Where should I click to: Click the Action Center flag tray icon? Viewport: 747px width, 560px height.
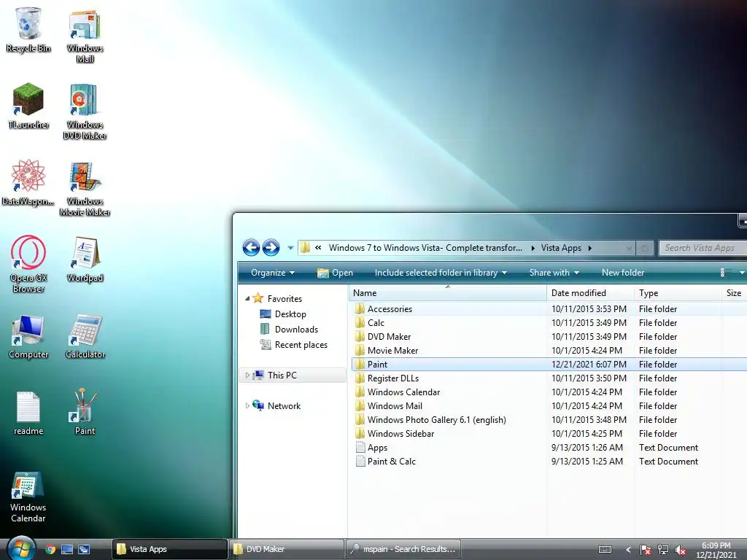(x=645, y=550)
